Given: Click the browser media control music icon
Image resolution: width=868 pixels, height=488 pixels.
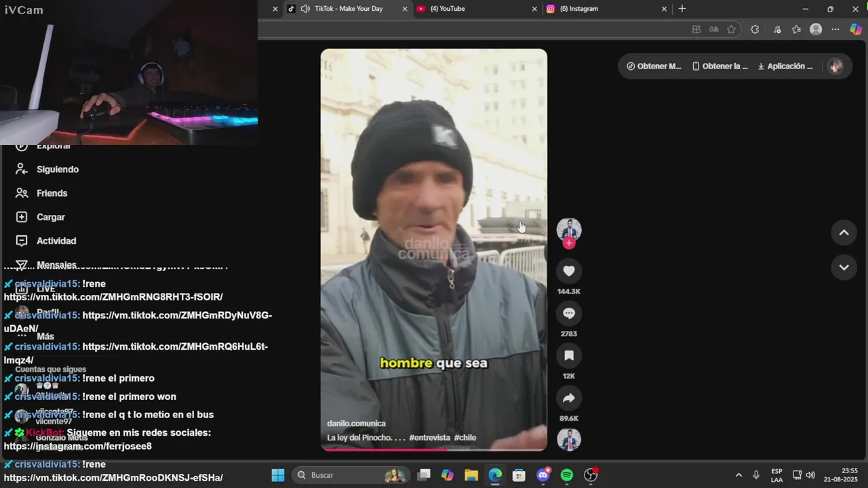Looking at the screenshot, I should coord(777,29).
